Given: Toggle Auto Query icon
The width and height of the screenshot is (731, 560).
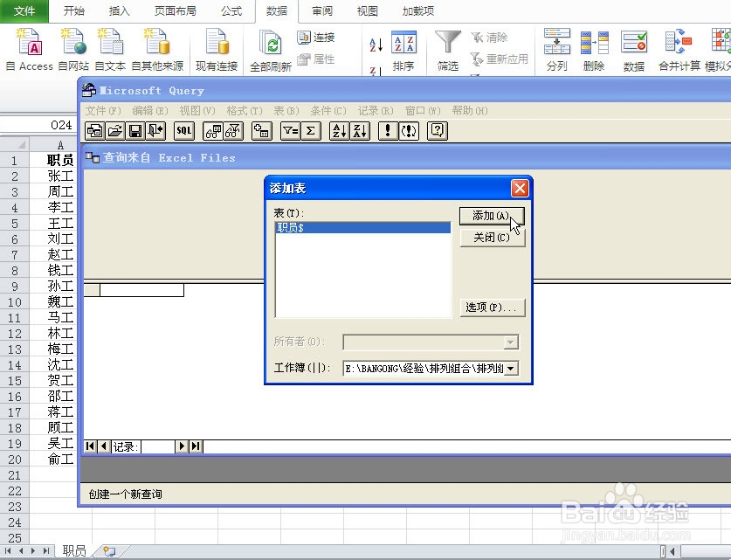Looking at the screenshot, I should [409, 131].
